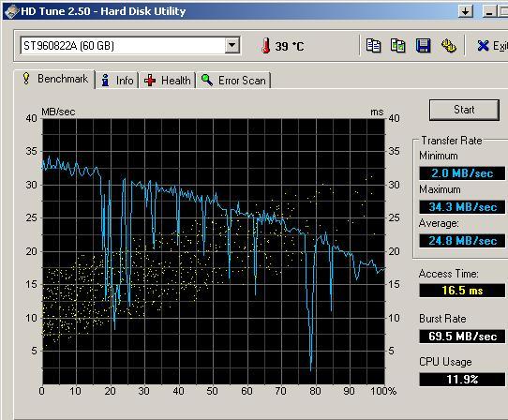Open the Error Scan tab
This screenshot has height=420, width=508.
tap(233, 80)
